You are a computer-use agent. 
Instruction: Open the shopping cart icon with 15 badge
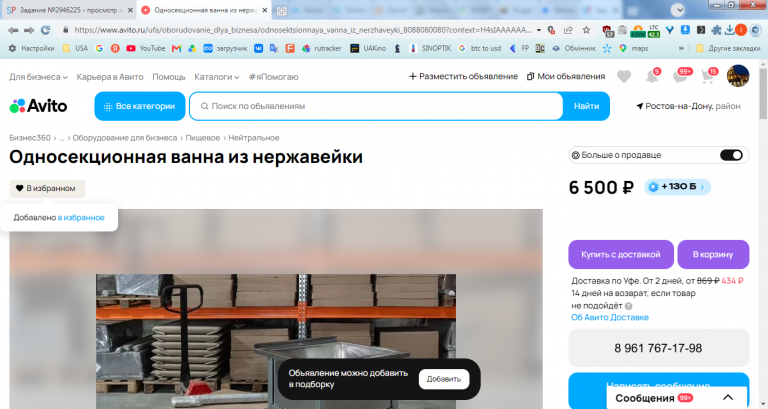pyautogui.click(x=708, y=76)
